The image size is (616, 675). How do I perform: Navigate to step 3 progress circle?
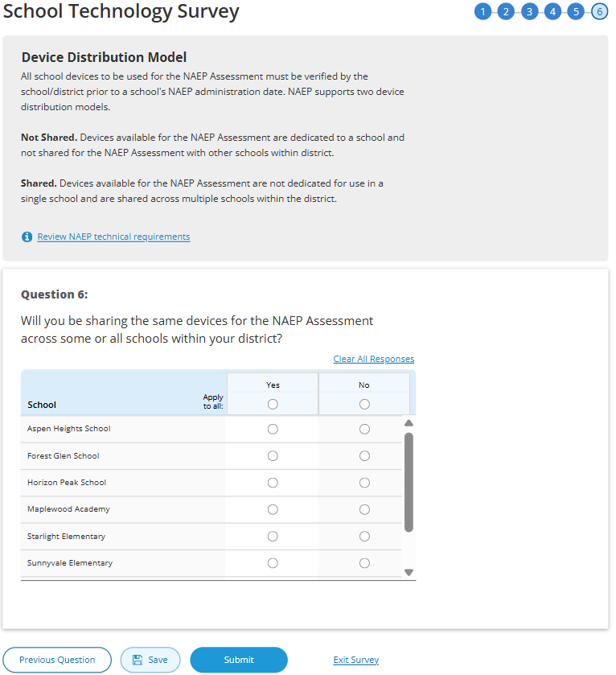[529, 11]
